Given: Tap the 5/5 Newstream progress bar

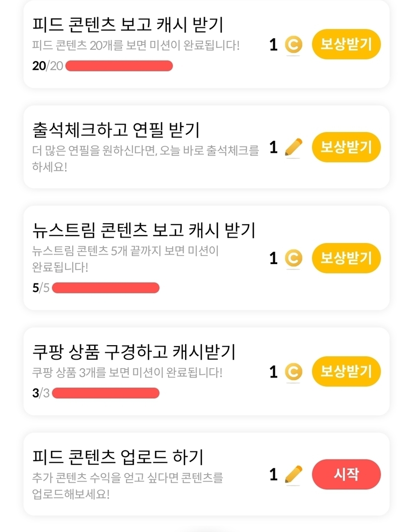Looking at the screenshot, I should click(105, 288).
